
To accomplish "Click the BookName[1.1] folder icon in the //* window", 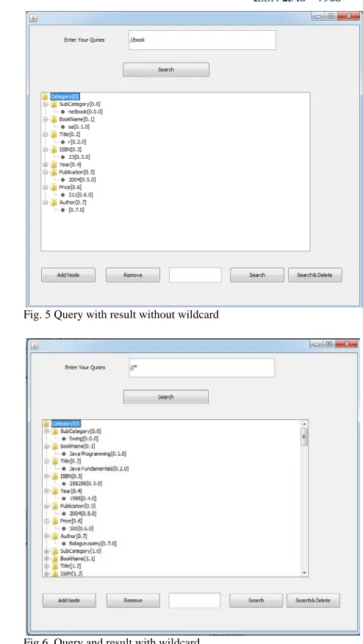I will pos(55,559).
